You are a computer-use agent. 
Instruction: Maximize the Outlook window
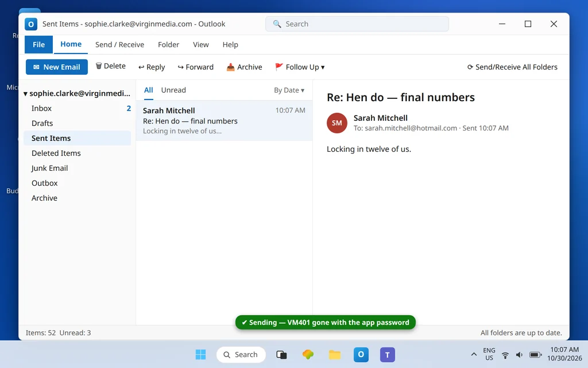[528, 24]
